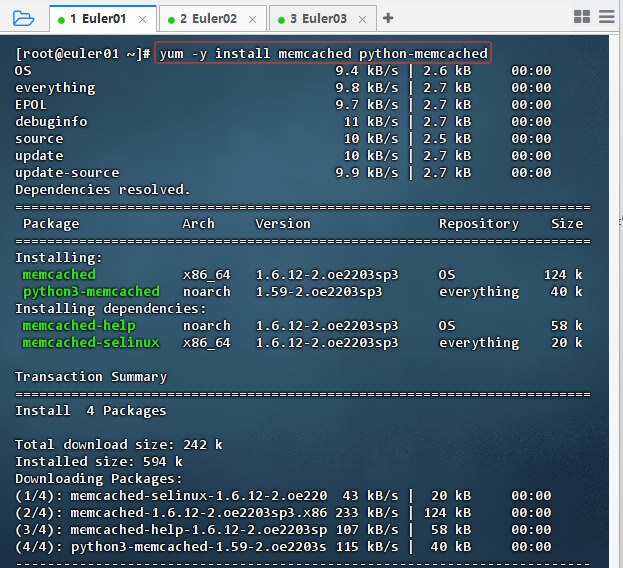Close the Euler02 tab

coord(252,19)
